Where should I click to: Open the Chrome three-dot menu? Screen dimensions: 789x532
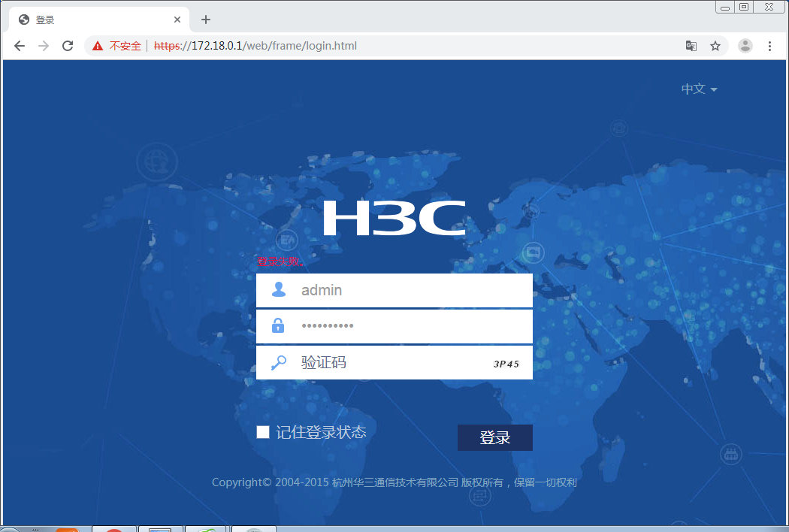[x=769, y=46]
